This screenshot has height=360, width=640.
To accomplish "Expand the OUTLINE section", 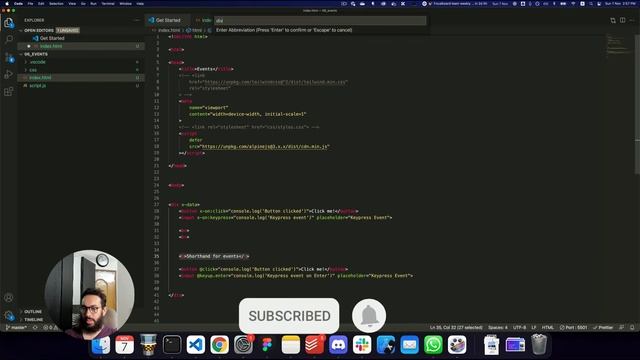I will pyautogui.click(x=33, y=311).
